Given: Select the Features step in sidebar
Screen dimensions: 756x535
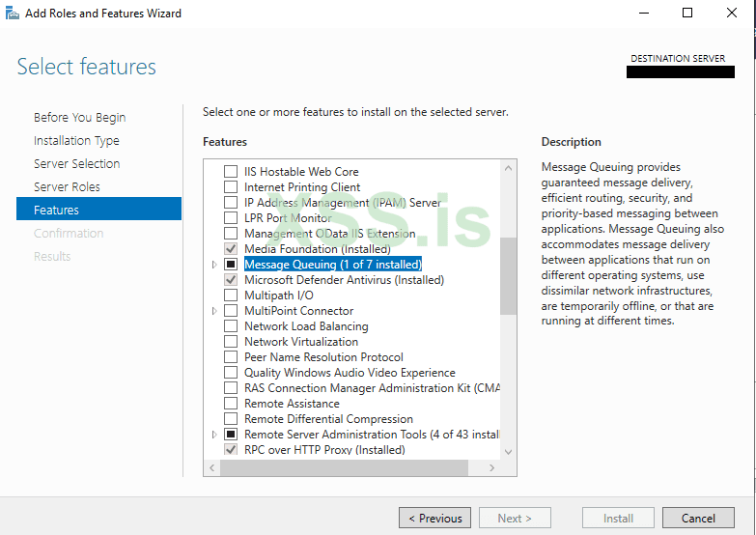Looking at the screenshot, I should click(98, 209).
